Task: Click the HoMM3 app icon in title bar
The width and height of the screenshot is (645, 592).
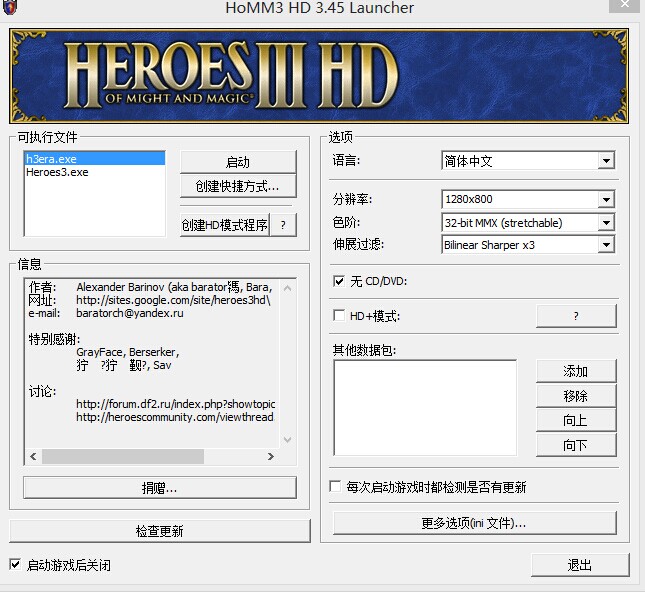Action: click(x=9, y=7)
